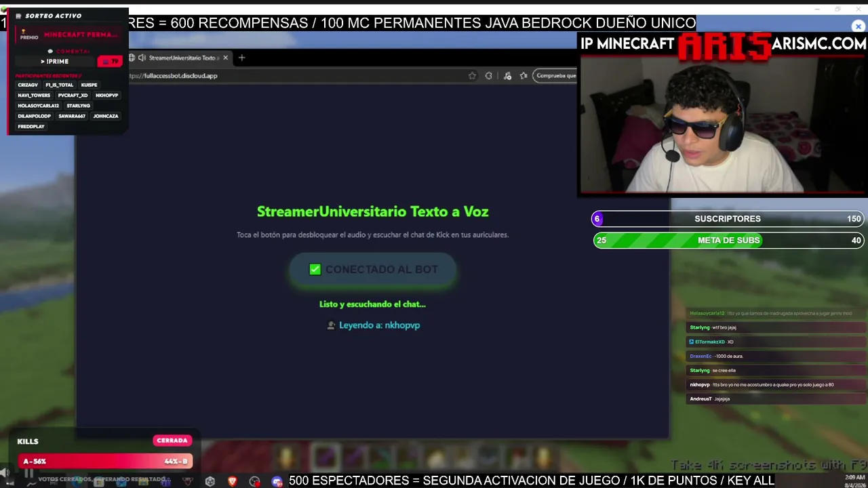The image size is (868, 488).
Task: Click the Listo y escuchando el chat status
Action: tap(372, 304)
